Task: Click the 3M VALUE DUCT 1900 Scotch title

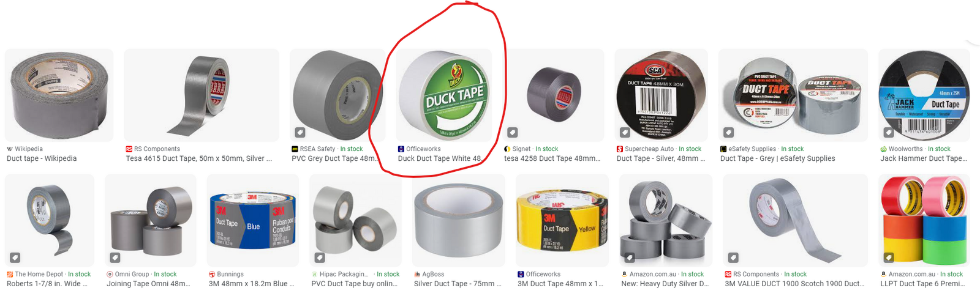Action: click(794, 284)
